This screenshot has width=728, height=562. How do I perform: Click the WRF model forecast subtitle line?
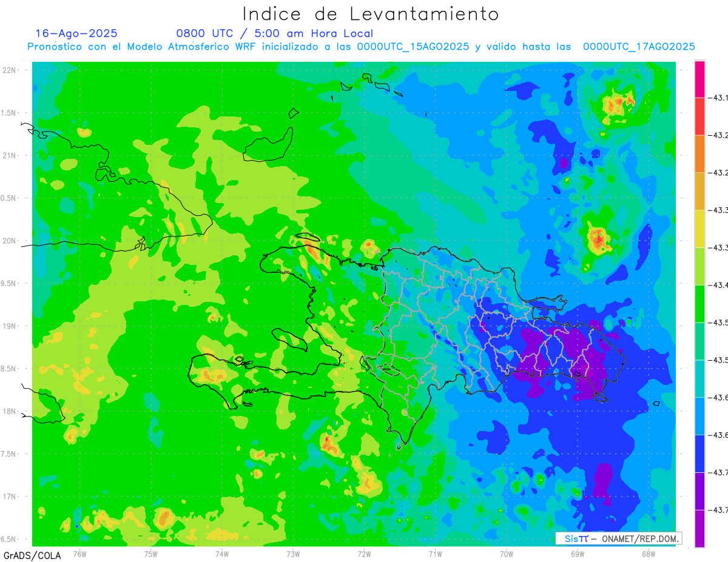coord(361,47)
